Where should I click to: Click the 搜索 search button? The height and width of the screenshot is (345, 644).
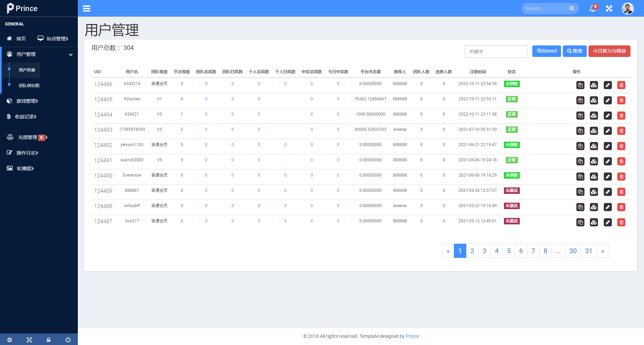point(575,51)
